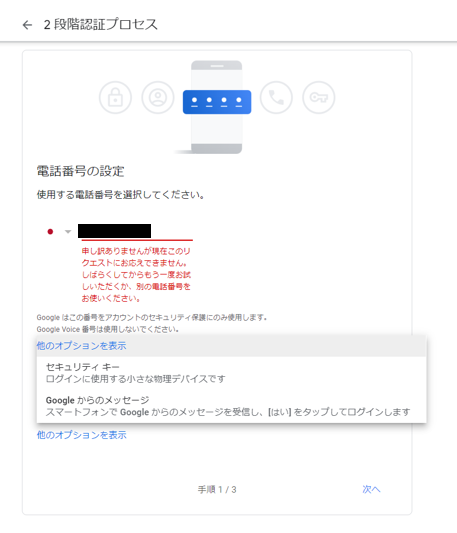The width and height of the screenshot is (457, 533).
Task: Click the gray phone illustration bottom bar
Action: tap(217, 149)
